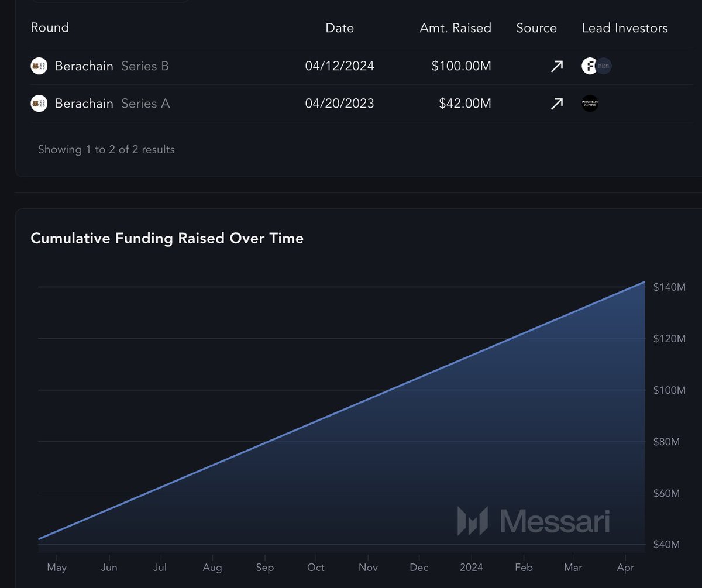The height and width of the screenshot is (588, 702).
Task: Click $120M y-axis label
Action: click(x=669, y=339)
